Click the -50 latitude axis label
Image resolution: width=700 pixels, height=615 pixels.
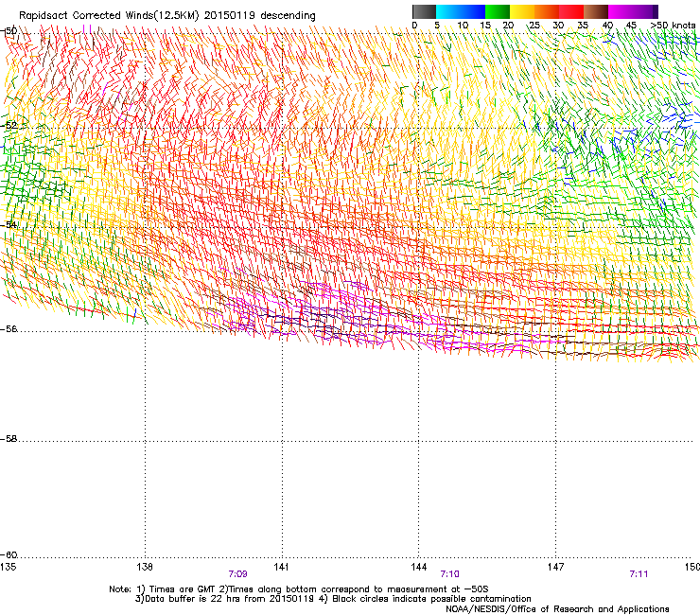pyautogui.click(x=9, y=31)
